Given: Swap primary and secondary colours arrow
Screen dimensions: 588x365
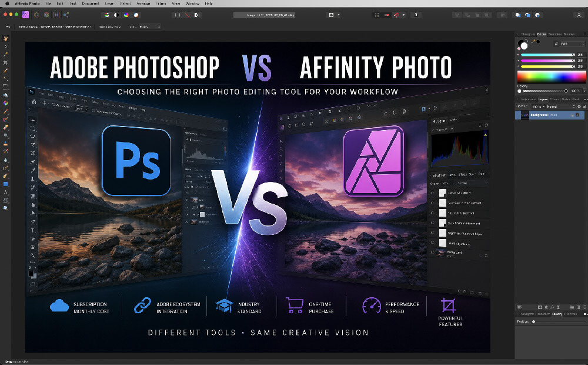Looking at the screenshot, I should (x=526, y=41).
